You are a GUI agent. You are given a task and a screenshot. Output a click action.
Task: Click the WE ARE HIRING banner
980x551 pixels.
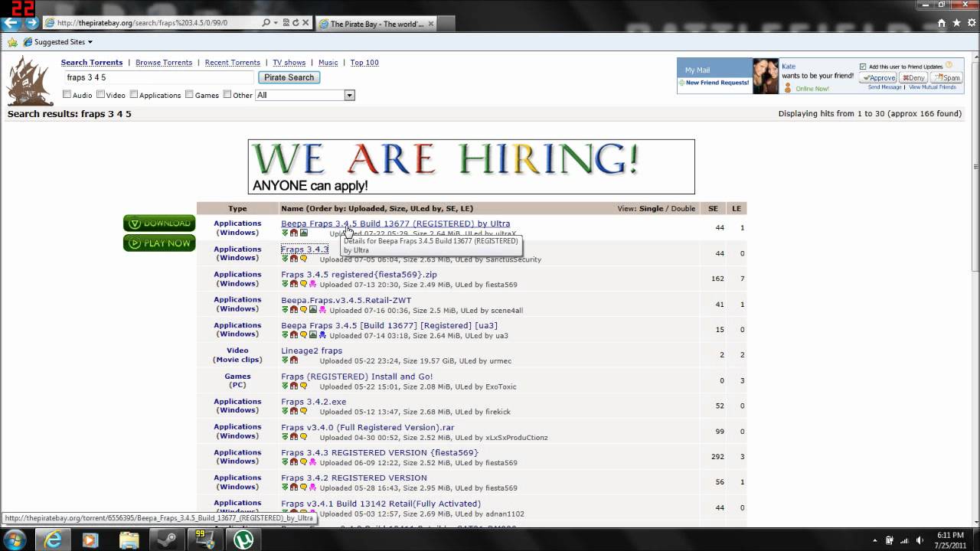click(472, 166)
